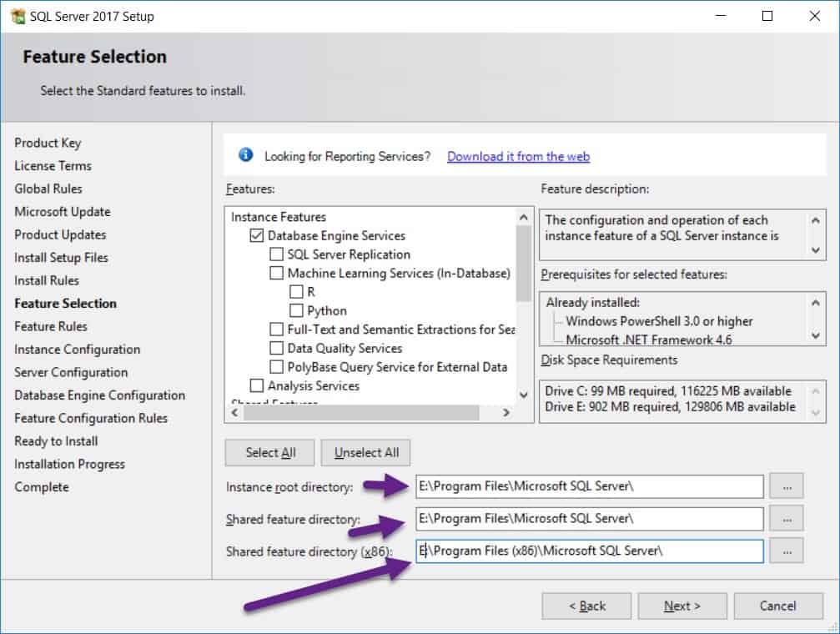The width and height of the screenshot is (840, 634).
Task: Click Drive E disk space requirement line
Action: (x=670, y=407)
